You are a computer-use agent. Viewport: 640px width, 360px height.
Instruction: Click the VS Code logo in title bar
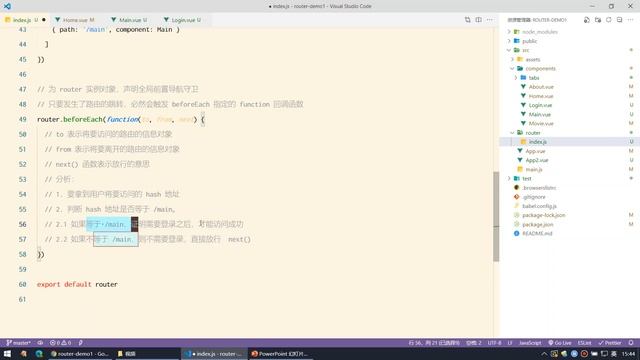(x=7, y=6)
